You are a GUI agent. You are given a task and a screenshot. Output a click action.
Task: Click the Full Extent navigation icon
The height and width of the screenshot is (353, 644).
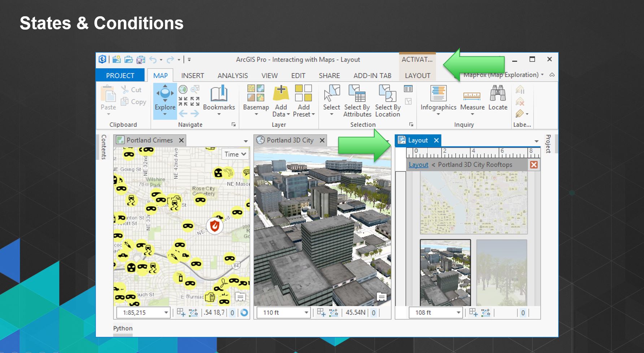pyautogui.click(x=184, y=90)
